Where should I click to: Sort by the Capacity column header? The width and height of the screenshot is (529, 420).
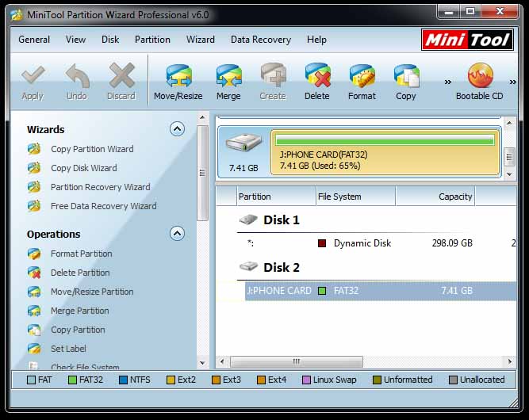coord(435,197)
